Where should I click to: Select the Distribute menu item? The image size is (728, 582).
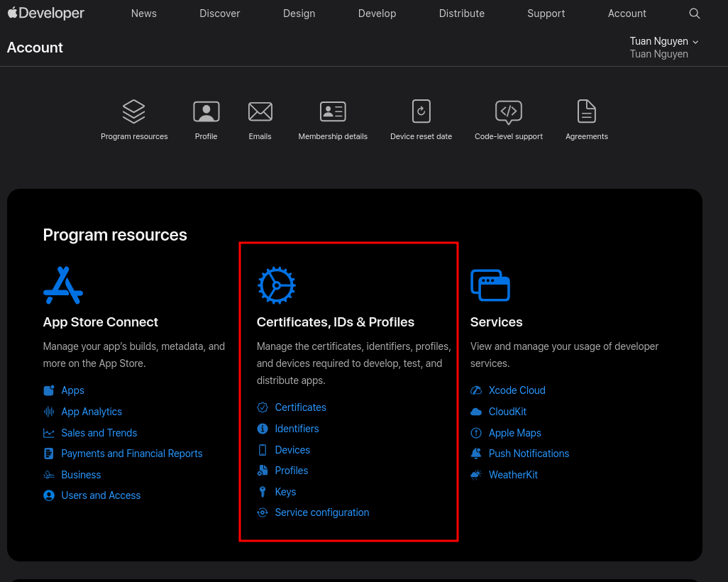tap(461, 13)
